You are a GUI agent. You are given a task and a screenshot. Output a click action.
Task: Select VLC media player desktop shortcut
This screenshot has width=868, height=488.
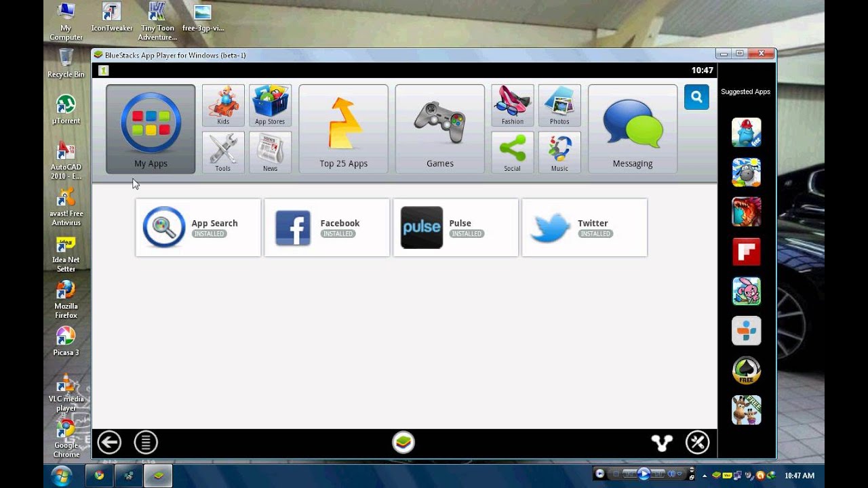pos(66,393)
